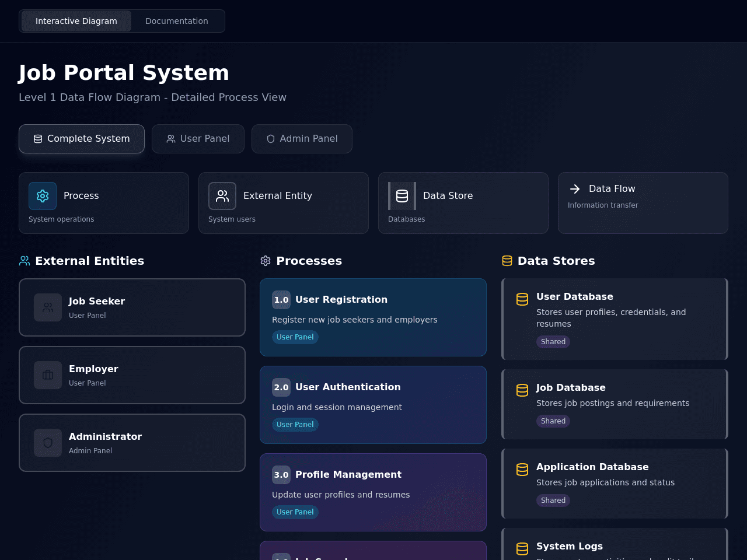Click the Application Database yellow icon
747x560 pixels.
tap(522, 470)
